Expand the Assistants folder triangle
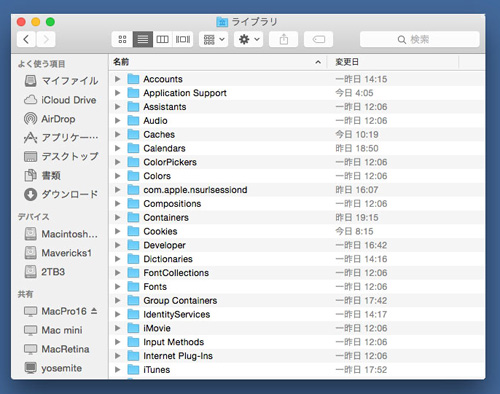 click(x=117, y=107)
